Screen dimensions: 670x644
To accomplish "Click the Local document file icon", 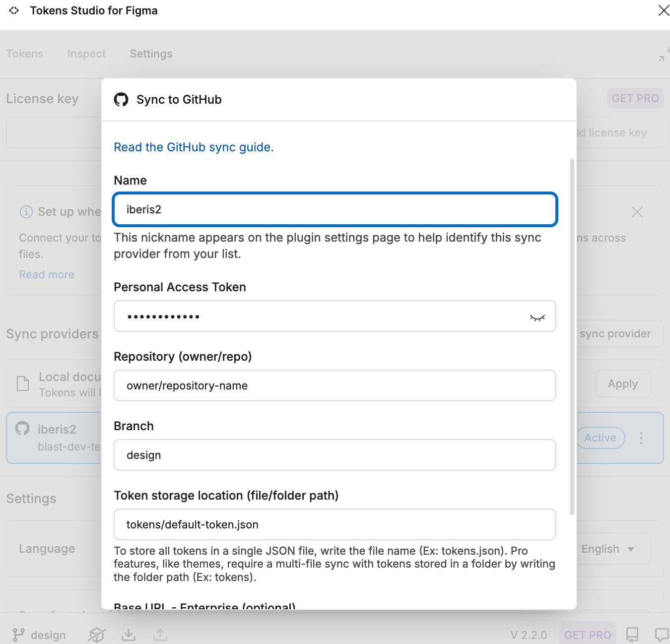I will pyautogui.click(x=23, y=384).
